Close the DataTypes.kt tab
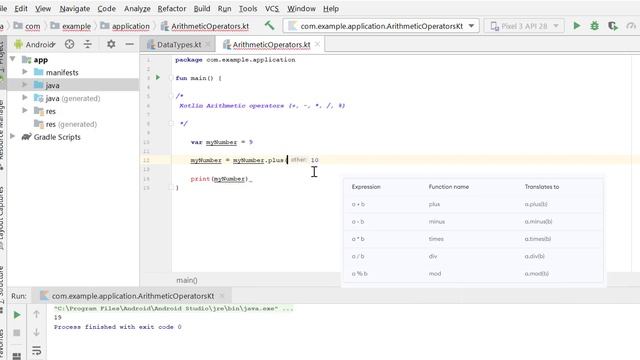This screenshot has width=640, height=360. (x=208, y=44)
